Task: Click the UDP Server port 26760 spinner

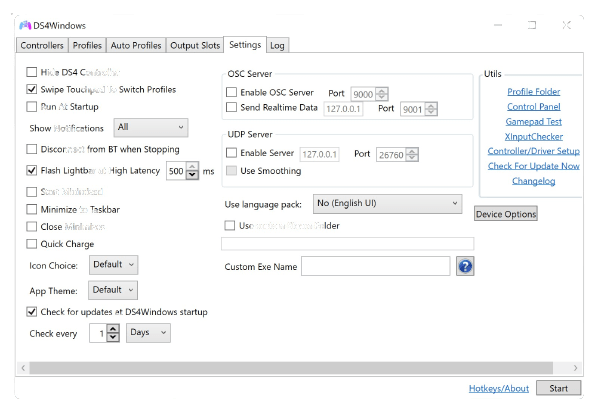Action: pos(412,154)
